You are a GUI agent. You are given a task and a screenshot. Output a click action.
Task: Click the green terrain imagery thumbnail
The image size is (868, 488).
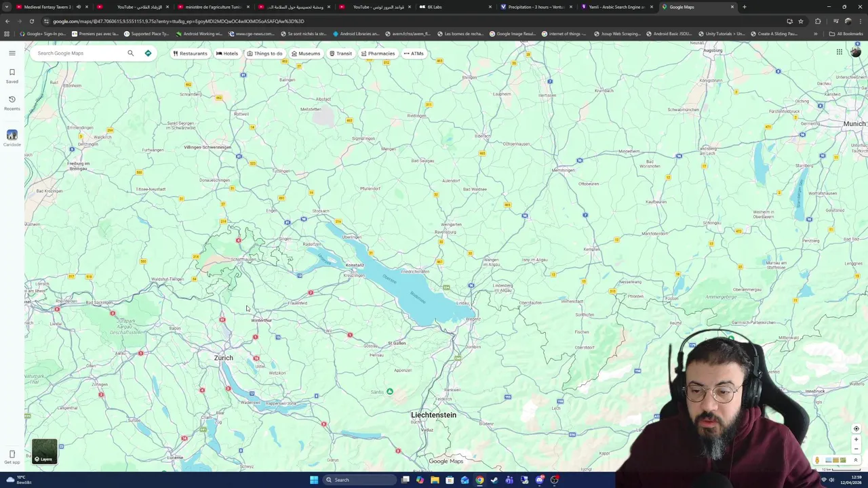point(843,460)
